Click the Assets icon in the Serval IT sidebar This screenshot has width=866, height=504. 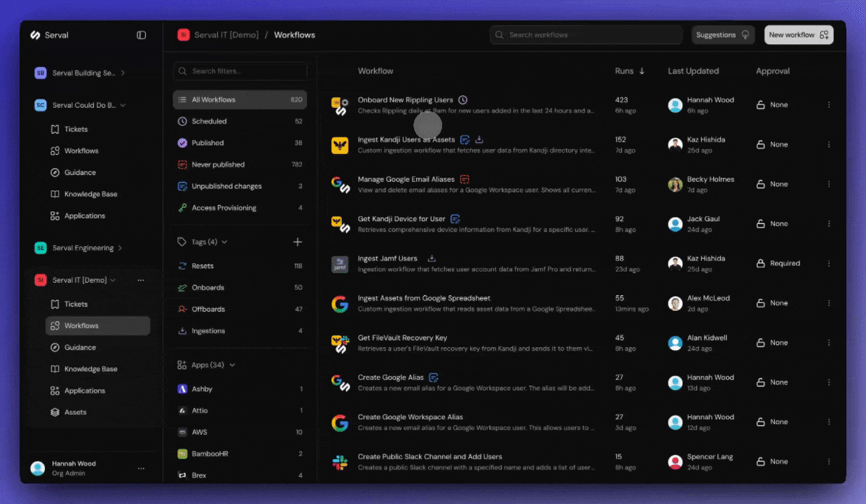click(55, 412)
